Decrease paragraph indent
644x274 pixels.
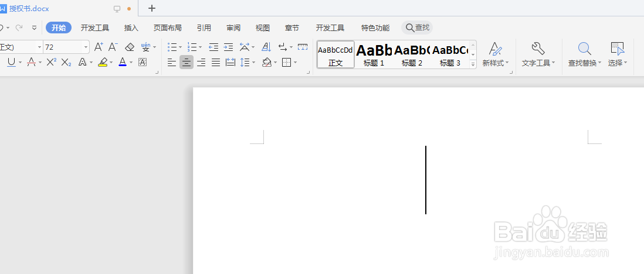click(213, 47)
